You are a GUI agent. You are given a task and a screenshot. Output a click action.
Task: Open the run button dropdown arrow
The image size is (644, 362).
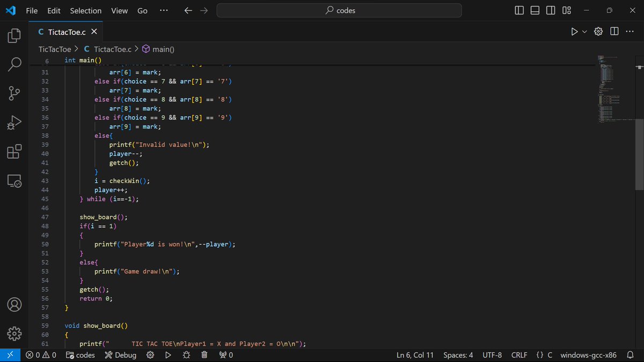(584, 32)
